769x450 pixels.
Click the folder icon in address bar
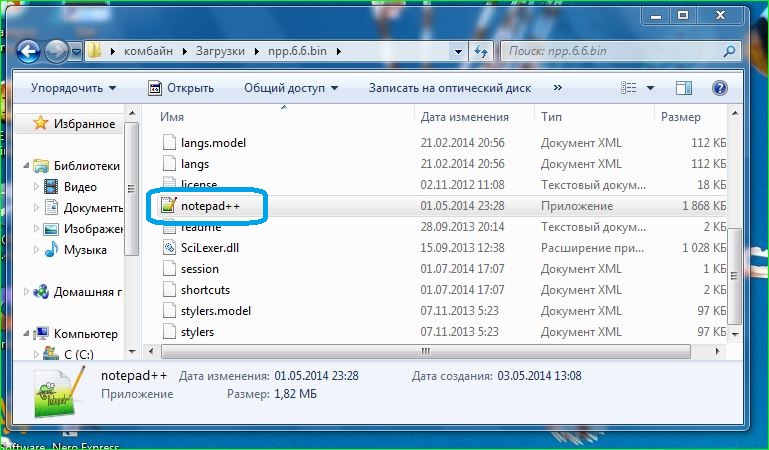coord(94,50)
